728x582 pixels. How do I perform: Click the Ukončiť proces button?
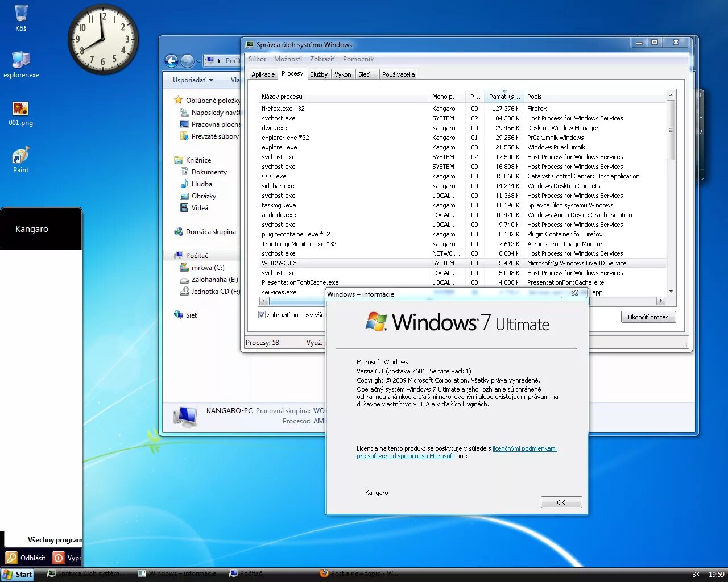pos(648,317)
